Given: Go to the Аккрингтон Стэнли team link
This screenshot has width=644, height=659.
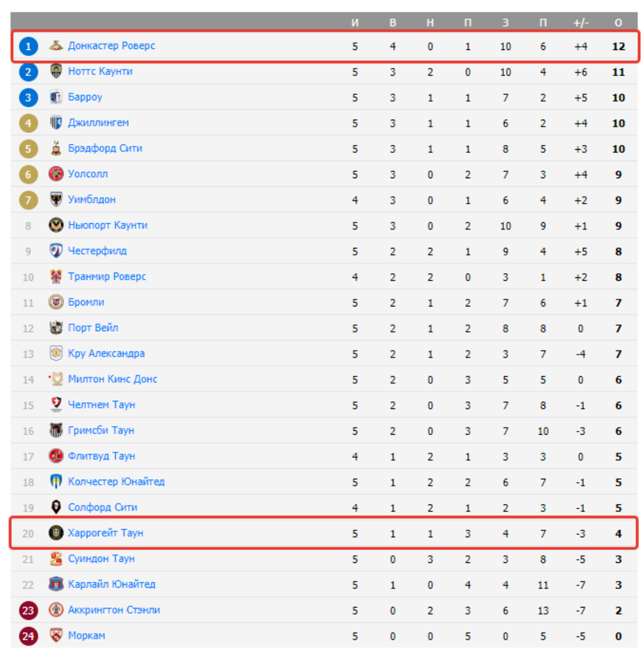Looking at the screenshot, I should tap(114, 610).
